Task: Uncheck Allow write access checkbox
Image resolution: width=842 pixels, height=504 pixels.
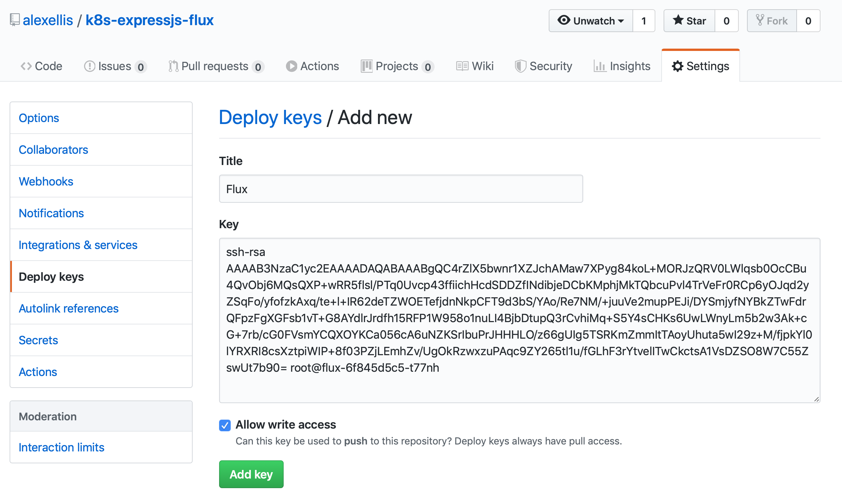Action: [225, 425]
